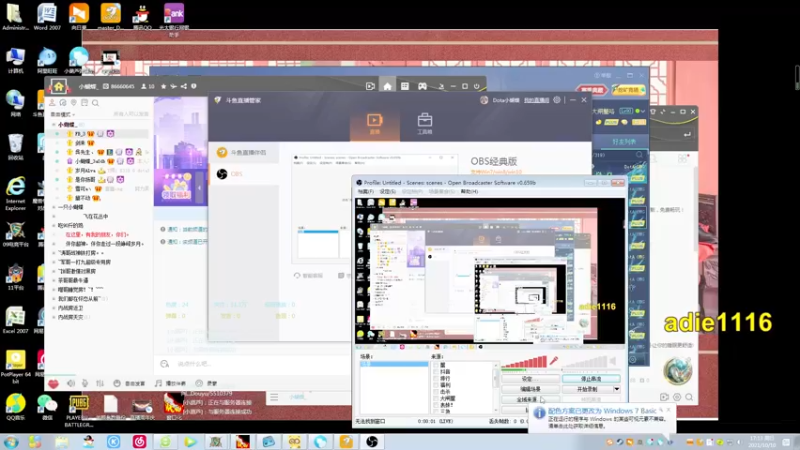
Task: Click the 全域来源 button in OBS
Action: (530, 399)
